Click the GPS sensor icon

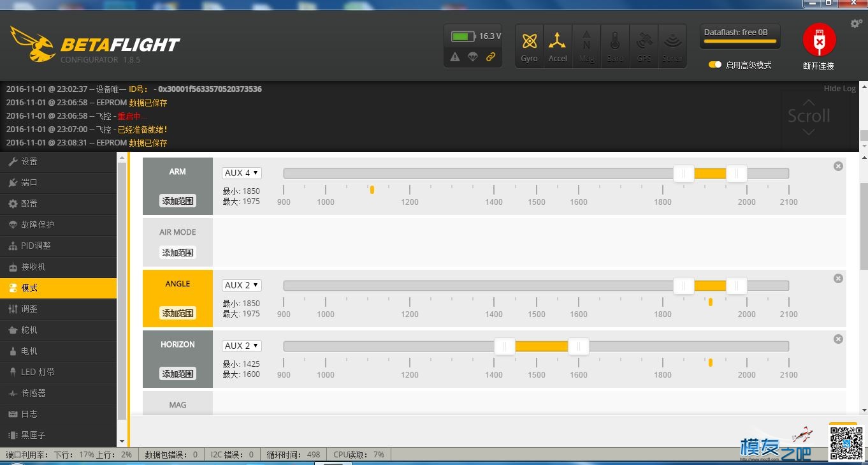coord(644,46)
